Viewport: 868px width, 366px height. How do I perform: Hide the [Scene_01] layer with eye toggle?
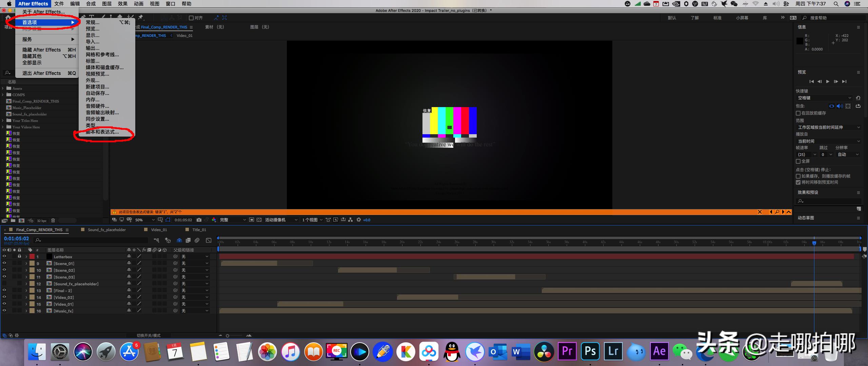coord(4,263)
